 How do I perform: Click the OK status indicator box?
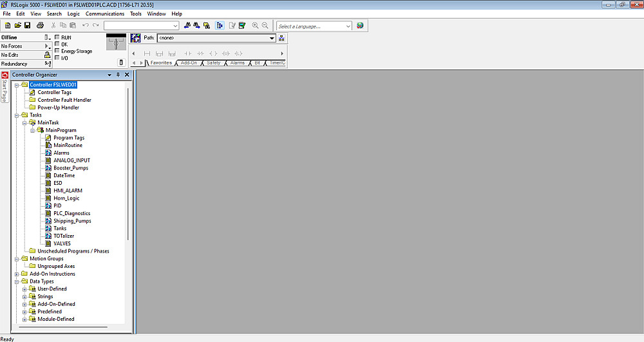tap(57, 44)
